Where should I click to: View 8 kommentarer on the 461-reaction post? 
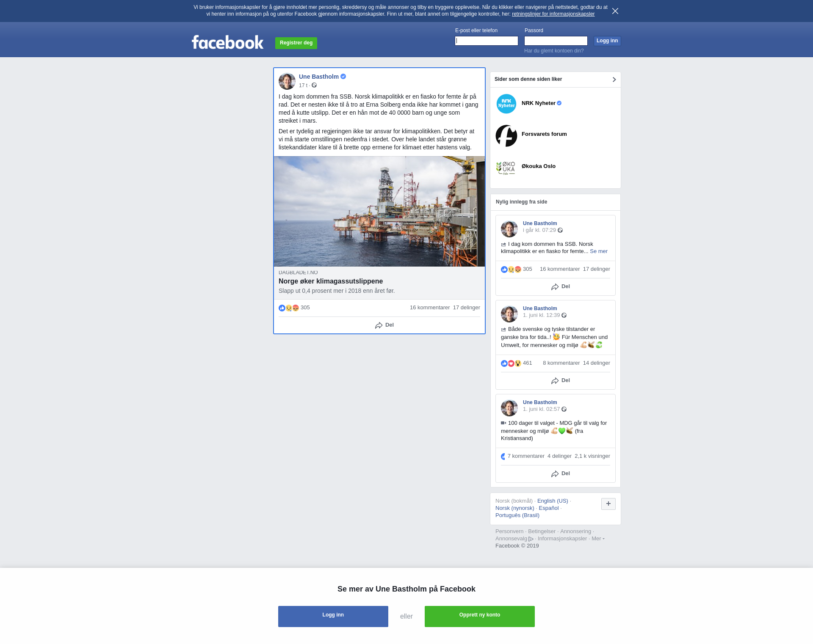pyautogui.click(x=561, y=363)
